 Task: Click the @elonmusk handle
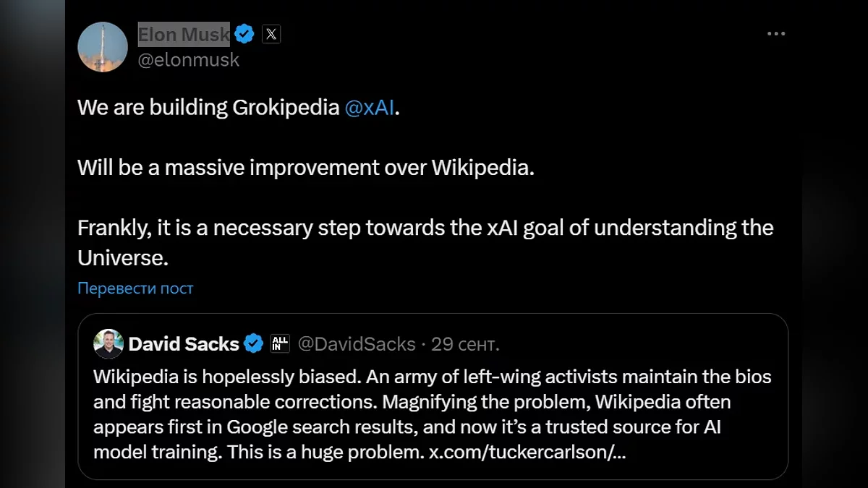coord(188,60)
